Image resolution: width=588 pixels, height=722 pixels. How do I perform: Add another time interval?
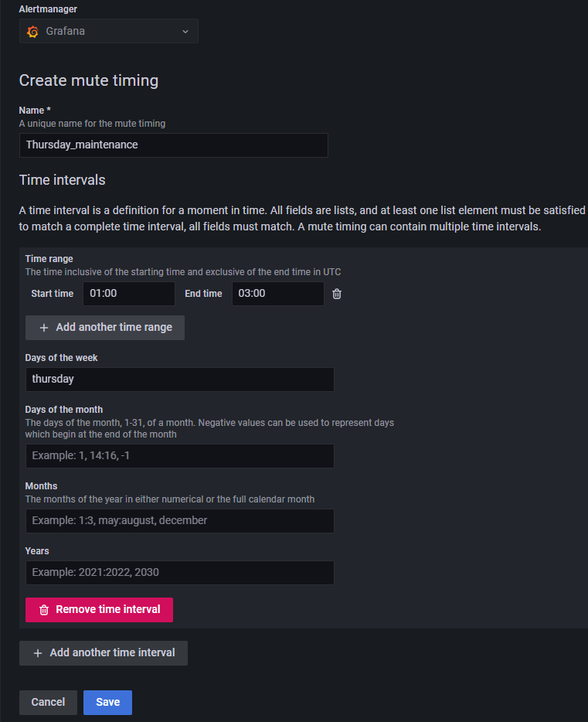[x=104, y=653]
